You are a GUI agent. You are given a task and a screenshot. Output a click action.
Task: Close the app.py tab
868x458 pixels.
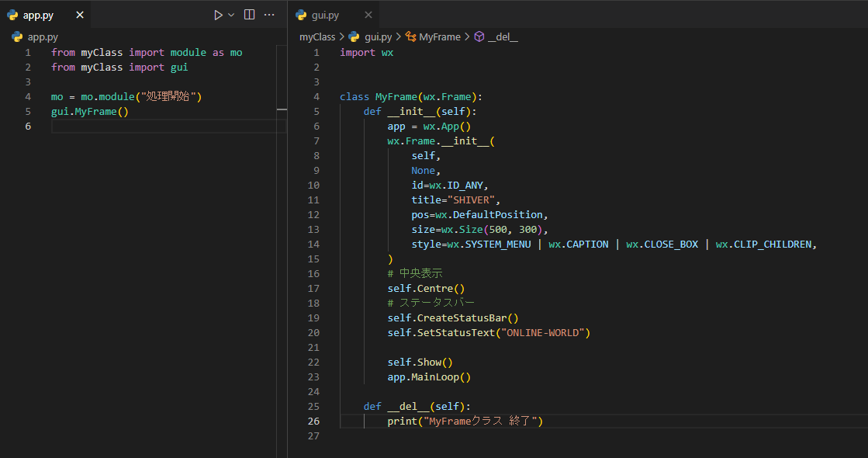pyautogui.click(x=80, y=15)
